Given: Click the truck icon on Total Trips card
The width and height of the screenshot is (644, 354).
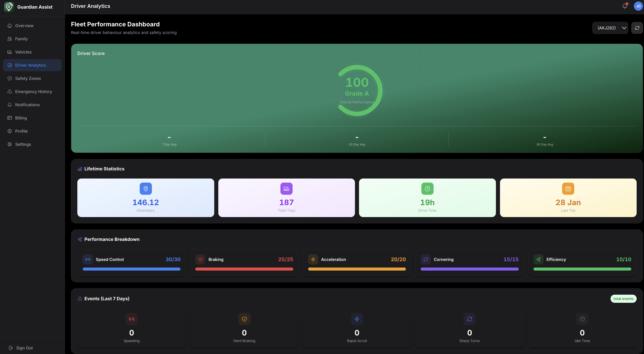Looking at the screenshot, I should pyautogui.click(x=287, y=189).
